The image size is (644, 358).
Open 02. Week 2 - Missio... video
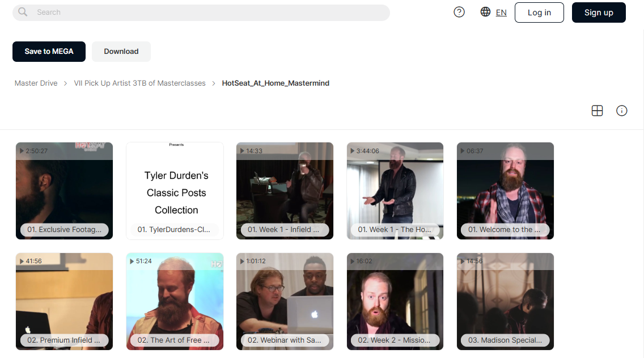[395, 301]
